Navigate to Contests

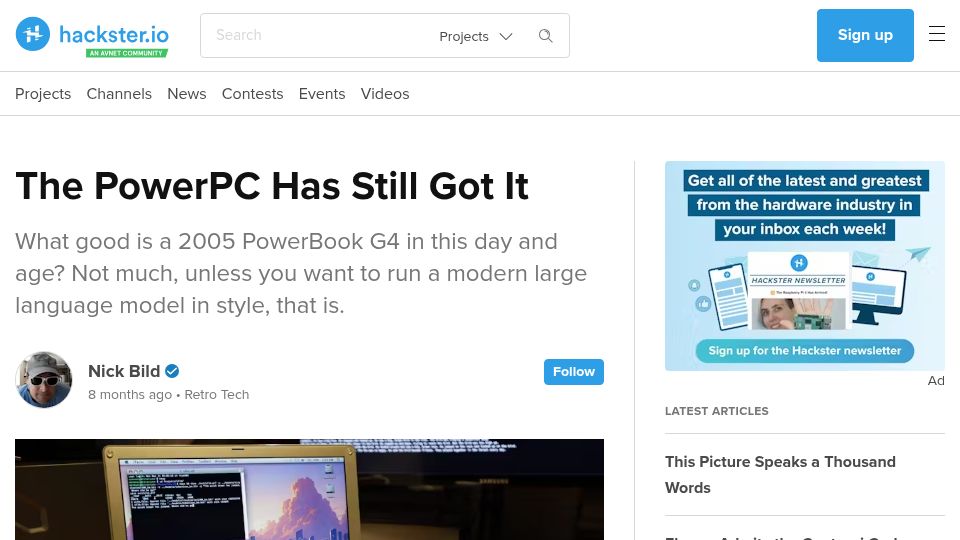[252, 94]
